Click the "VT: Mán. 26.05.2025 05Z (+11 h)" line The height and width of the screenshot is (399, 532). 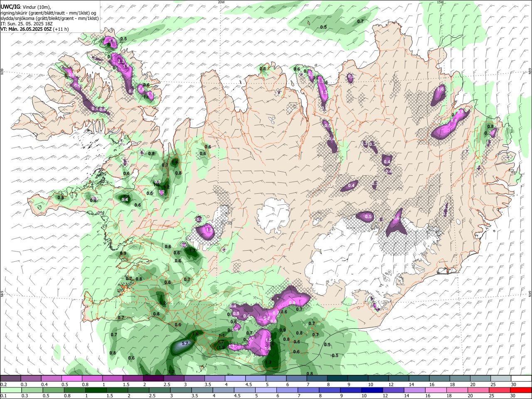(34, 29)
